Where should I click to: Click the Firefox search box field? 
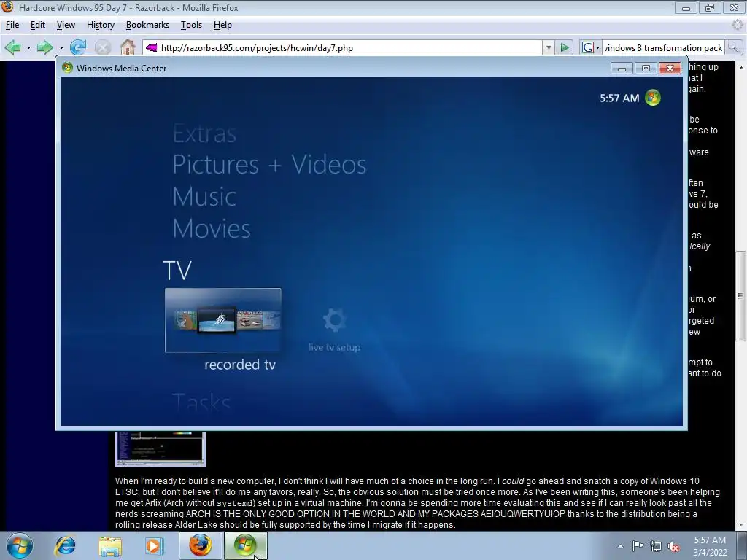click(x=663, y=47)
